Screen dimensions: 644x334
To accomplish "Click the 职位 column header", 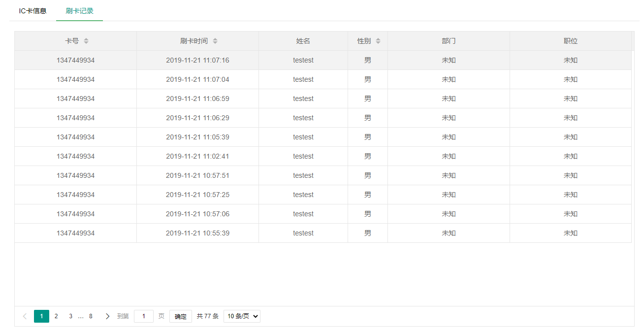I will 571,41.
